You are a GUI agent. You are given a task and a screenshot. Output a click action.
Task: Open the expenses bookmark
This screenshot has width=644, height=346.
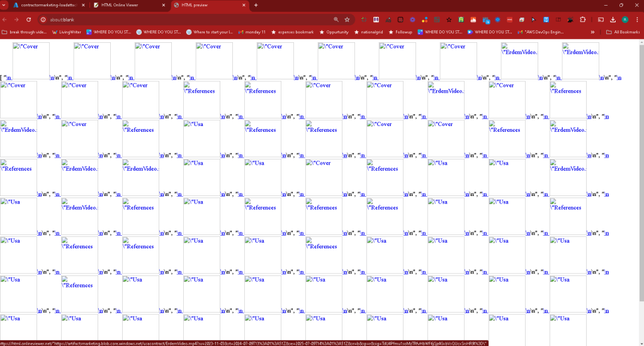click(x=292, y=32)
